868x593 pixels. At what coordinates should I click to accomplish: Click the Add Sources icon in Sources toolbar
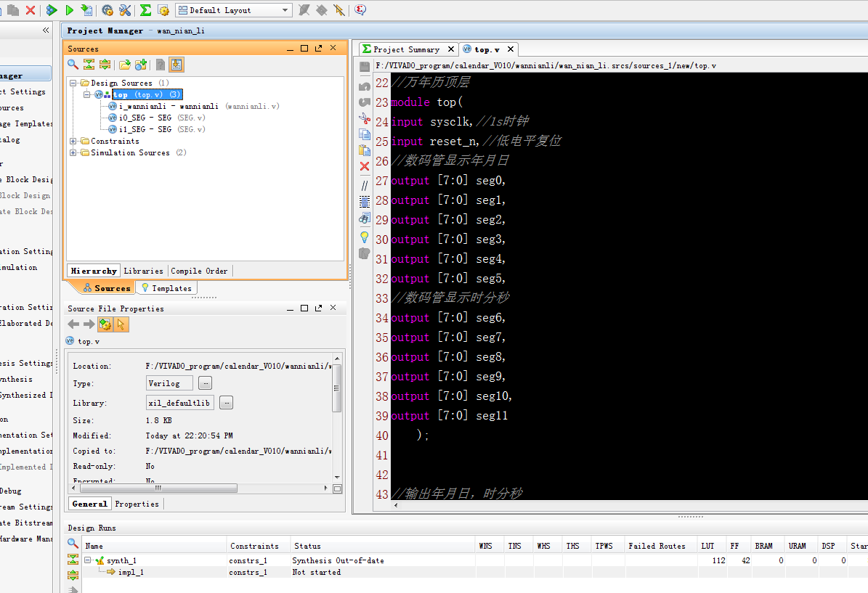141,65
